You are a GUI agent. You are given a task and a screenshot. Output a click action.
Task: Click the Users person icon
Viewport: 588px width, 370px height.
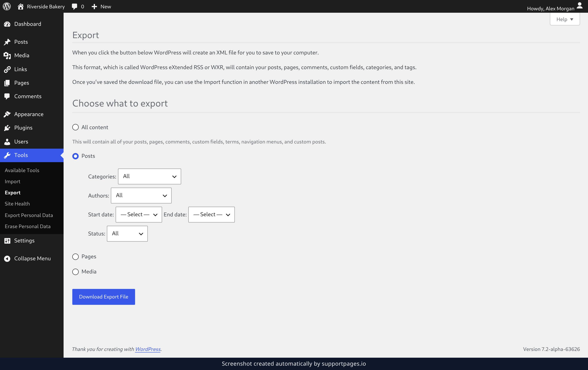click(7, 142)
